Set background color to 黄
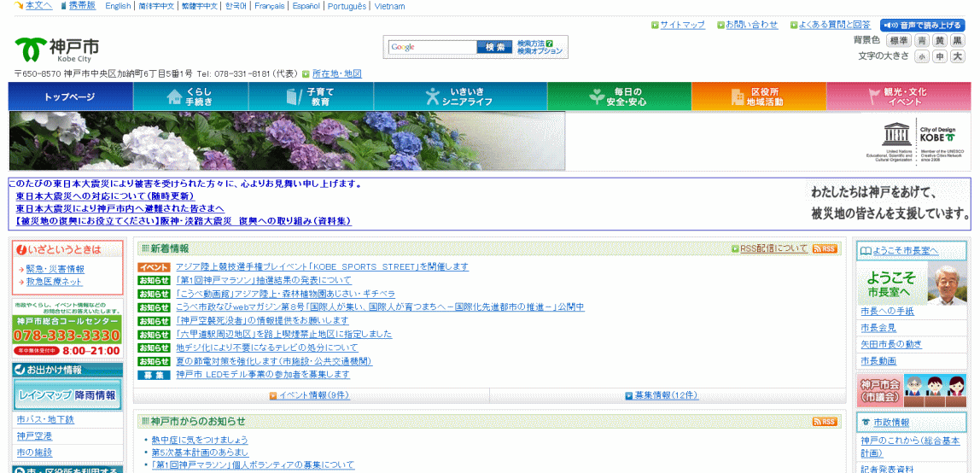Image resolution: width=980 pixels, height=473 pixels. (x=939, y=41)
